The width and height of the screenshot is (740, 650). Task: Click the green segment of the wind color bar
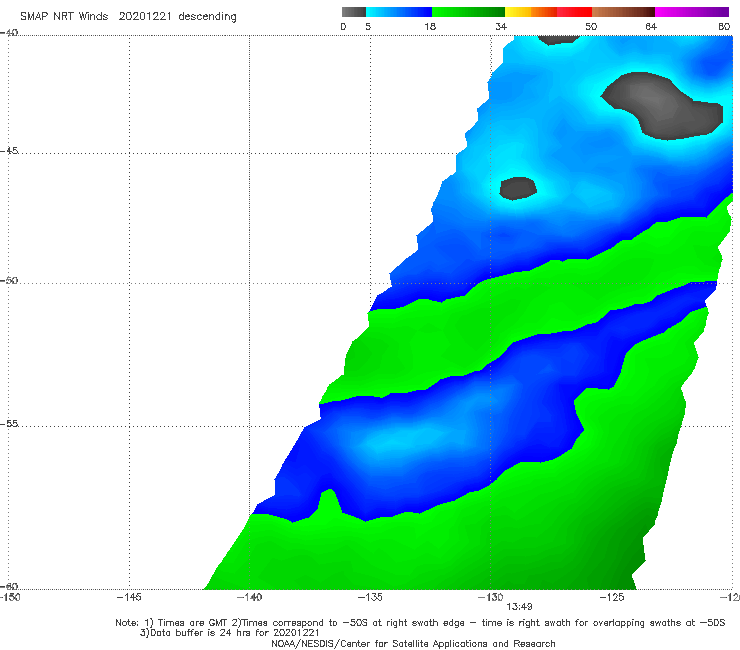pyautogui.click(x=468, y=12)
